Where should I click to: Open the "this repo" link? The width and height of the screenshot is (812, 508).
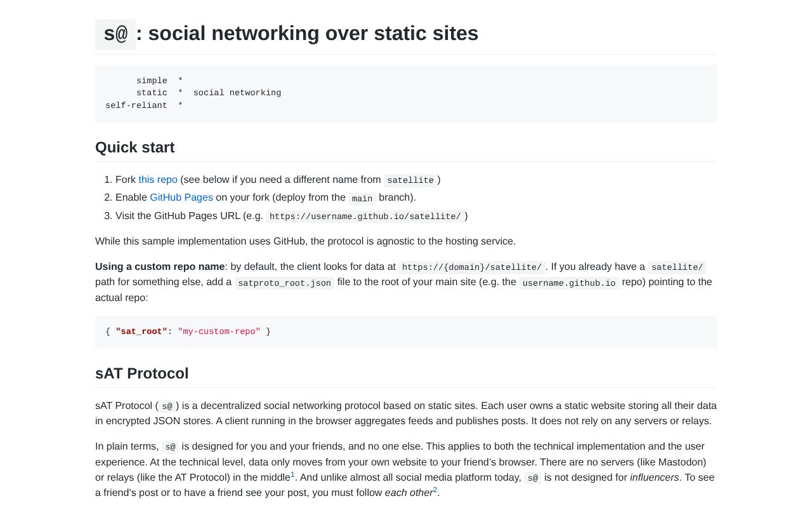click(157, 180)
